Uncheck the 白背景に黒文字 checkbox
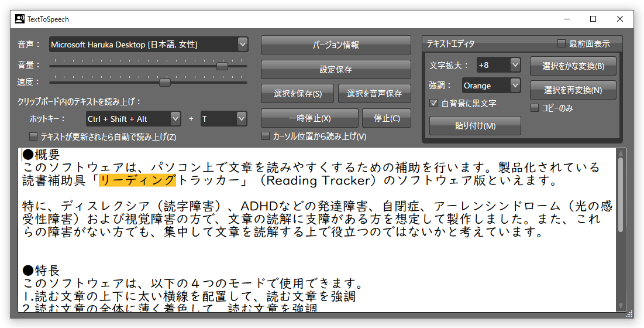Screen dimensions: 644x328 433,103
